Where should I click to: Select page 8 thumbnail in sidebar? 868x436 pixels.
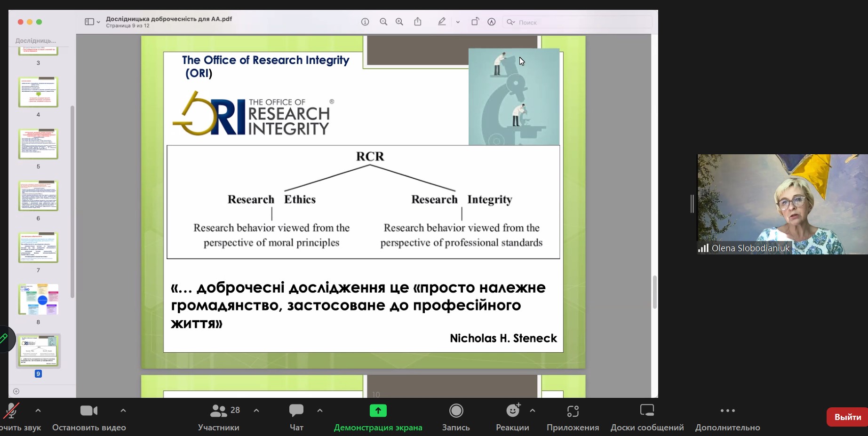(39, 299)
